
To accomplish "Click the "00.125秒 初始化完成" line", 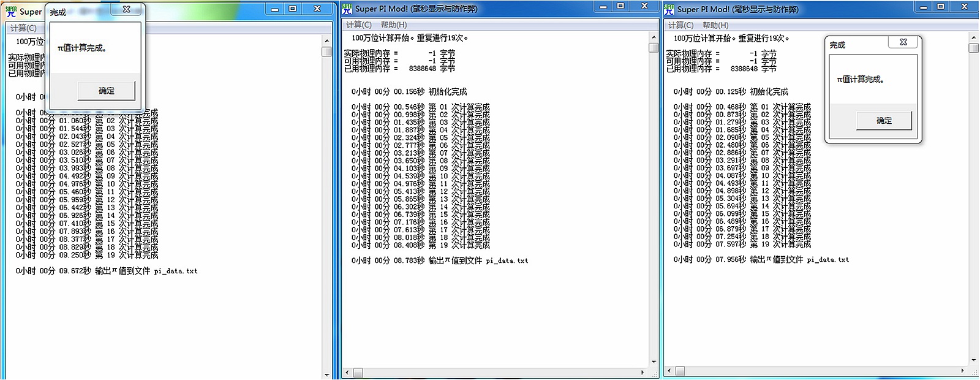I will pyautogui.click(x=731, y=92).
